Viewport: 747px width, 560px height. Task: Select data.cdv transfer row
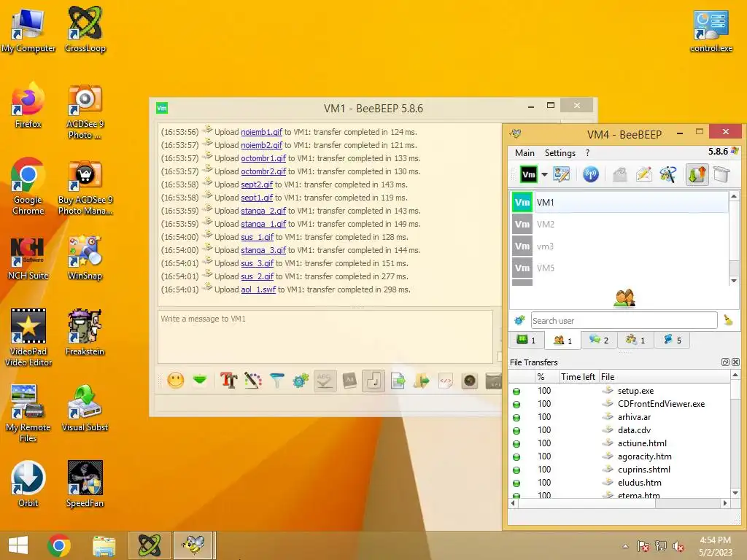pyautogui.click(x=619, y=430)
